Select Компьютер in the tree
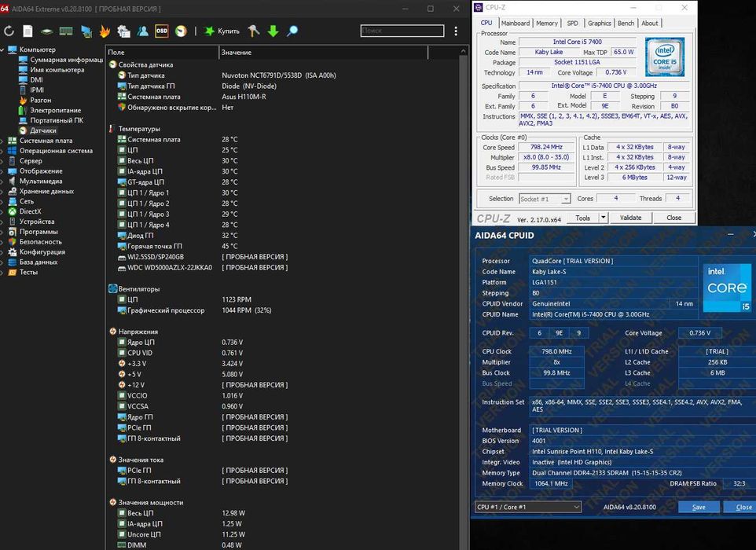Screen dimensions: 756x550 (37, 49)
